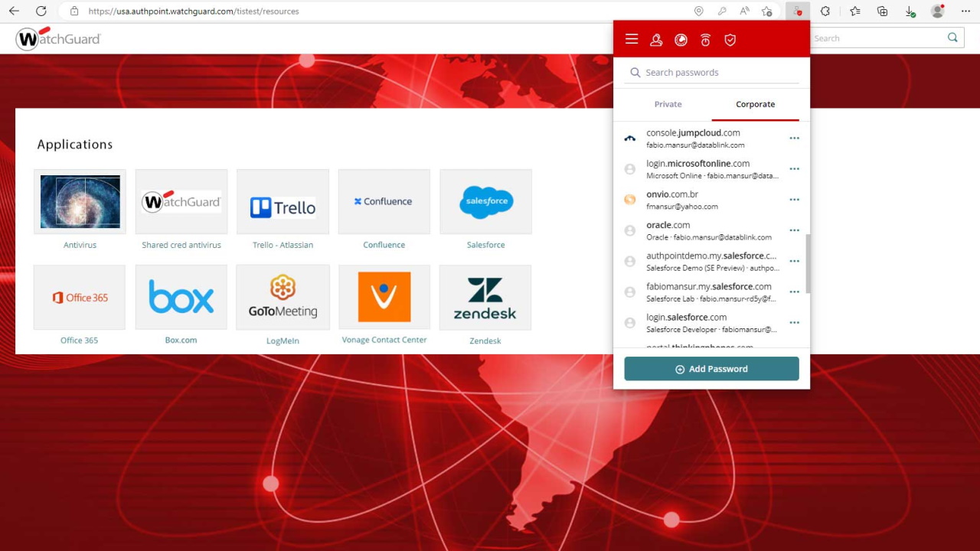Viewport: 980px width, 551px height.
Task: Select the AuthPoint security shield icon
Action: pyautogui.click(x=730, y=39)
